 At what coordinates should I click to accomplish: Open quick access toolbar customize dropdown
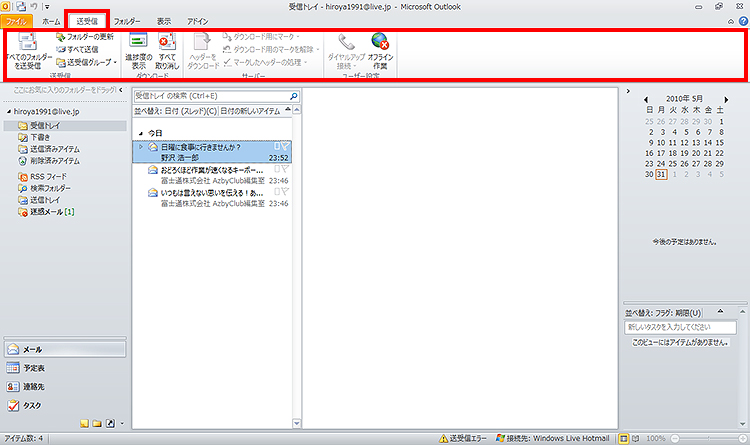coord(47,7)
